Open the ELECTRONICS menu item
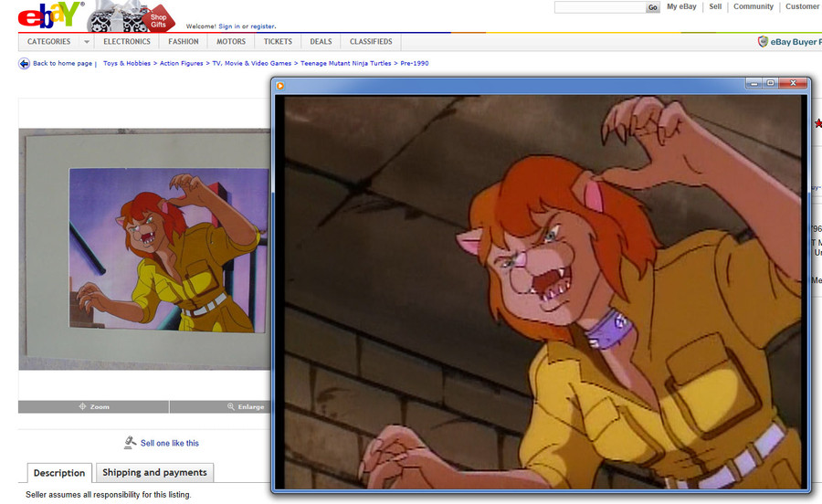822x504 pixels. click(x=127, y=41)
